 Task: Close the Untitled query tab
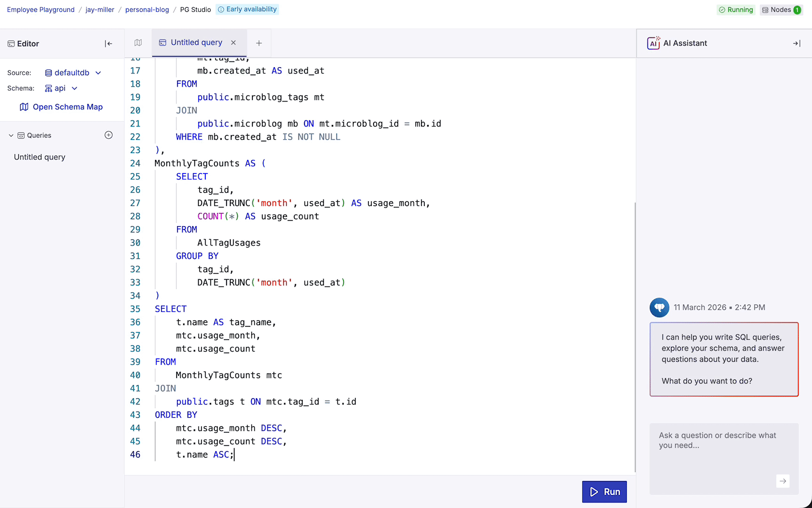(234, 43)
